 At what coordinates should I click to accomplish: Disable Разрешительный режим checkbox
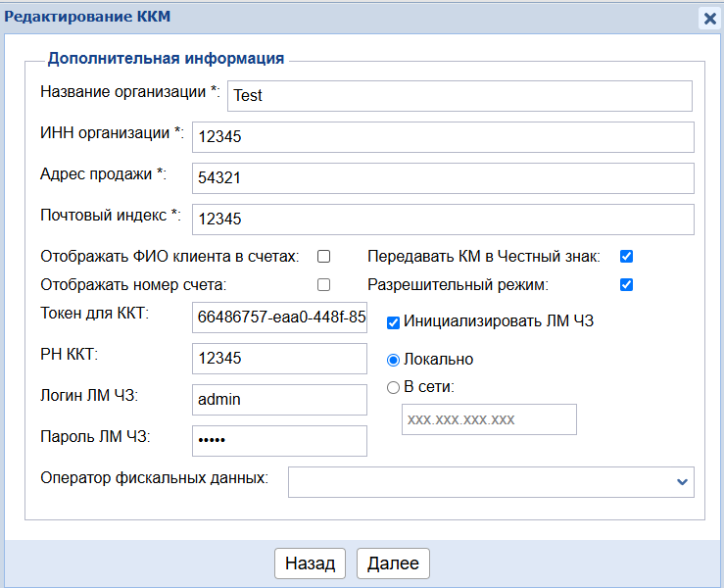tap(627, 285)
